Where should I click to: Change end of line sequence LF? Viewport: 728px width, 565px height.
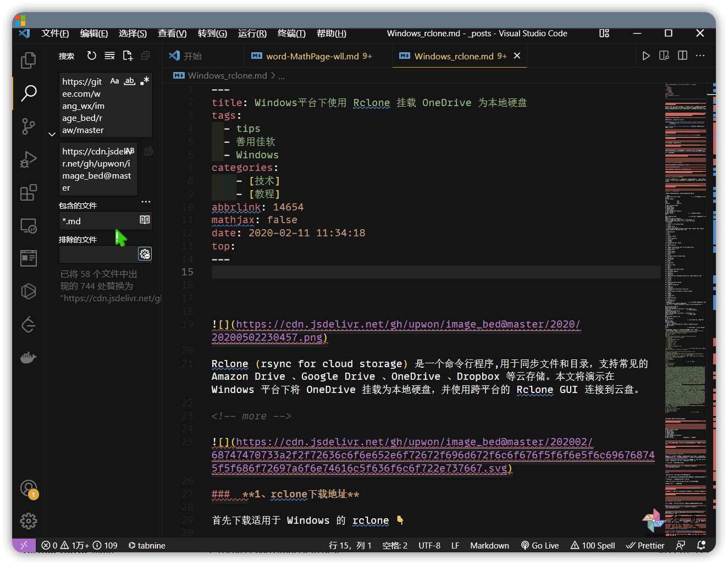[x=455, y=545]
